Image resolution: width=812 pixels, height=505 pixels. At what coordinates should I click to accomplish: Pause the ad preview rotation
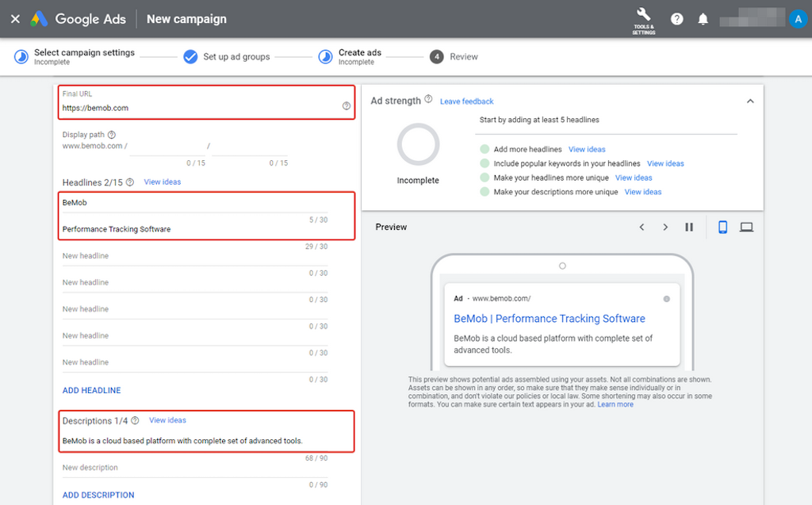click(x=689, y=228)
